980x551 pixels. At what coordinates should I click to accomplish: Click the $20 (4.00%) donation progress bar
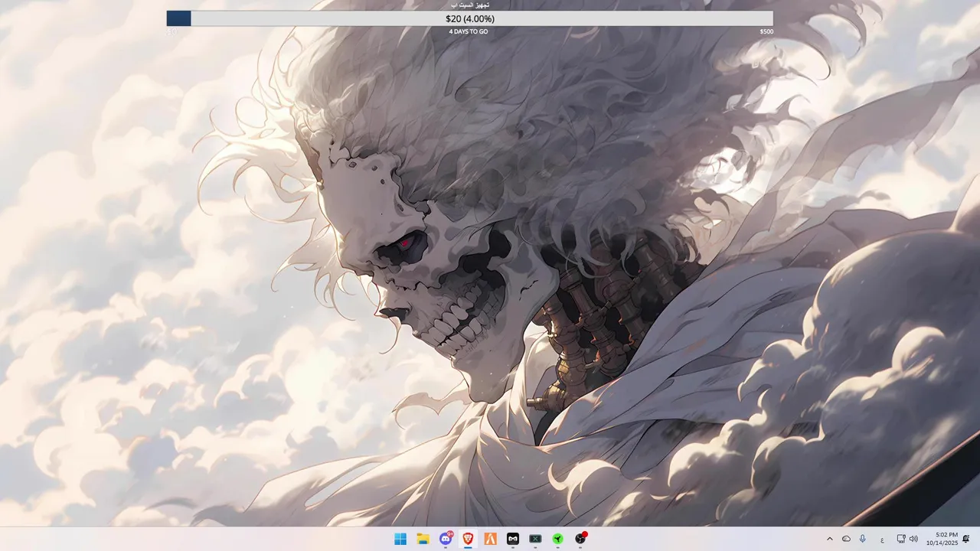(470, 18)
